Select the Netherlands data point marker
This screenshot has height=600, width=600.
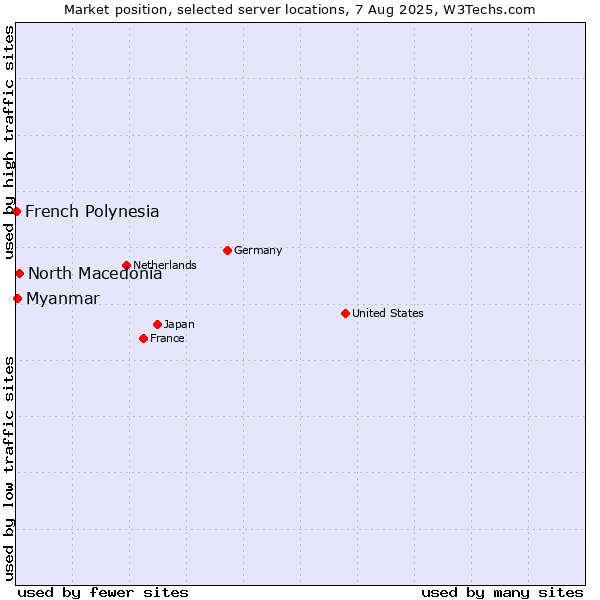127,265
